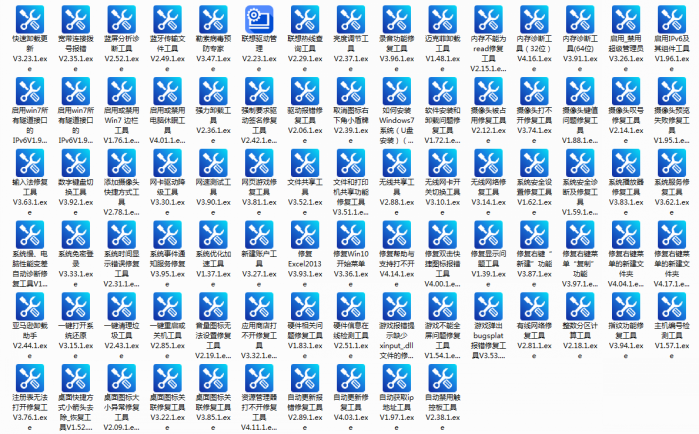Click the 一键重启或关机工具 V2.85.1.exe icon
The height and width of the screenshot is (434, 699).
point(167,307)
